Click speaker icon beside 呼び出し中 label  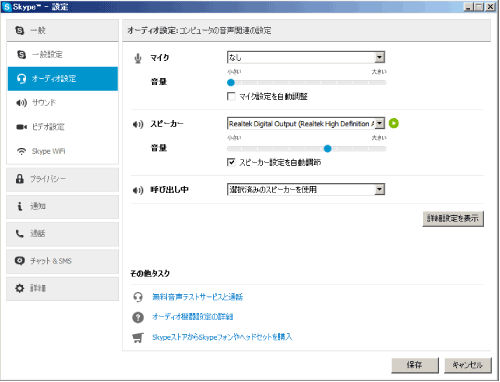click(x=138, y=190)
